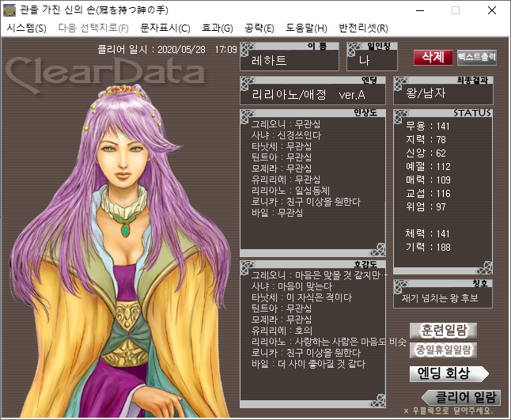Image resolution: width=511 pixels, height=420 pixels.
Task: Open the 반전리셋(R) menu
Action: [x=363, y=28]
